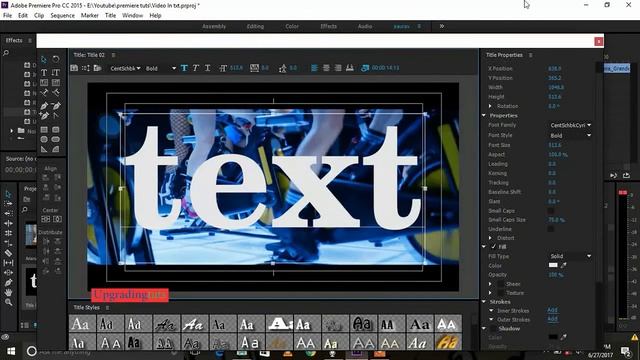640x360 pixels.
Task: Open the Clip menu
Action: coord(39,16)
